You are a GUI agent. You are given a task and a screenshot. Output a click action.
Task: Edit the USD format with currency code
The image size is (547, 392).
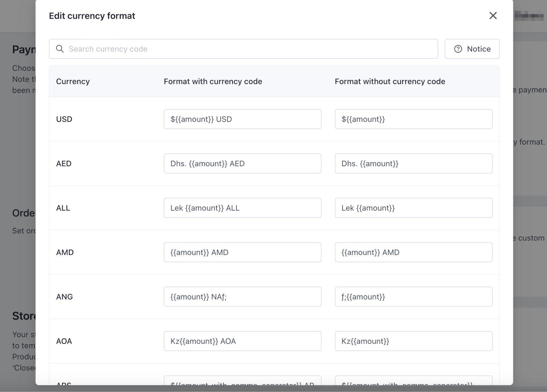pyautogui.click(x=243, y=119)
